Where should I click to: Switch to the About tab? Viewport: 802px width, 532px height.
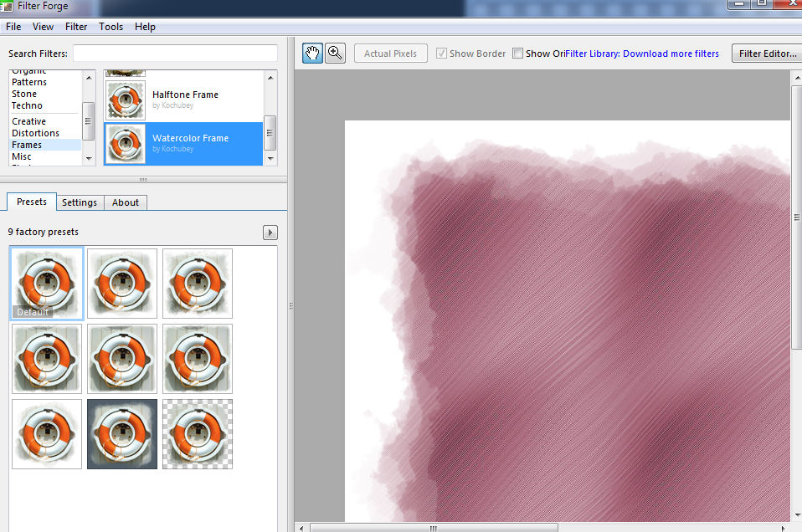126,202
